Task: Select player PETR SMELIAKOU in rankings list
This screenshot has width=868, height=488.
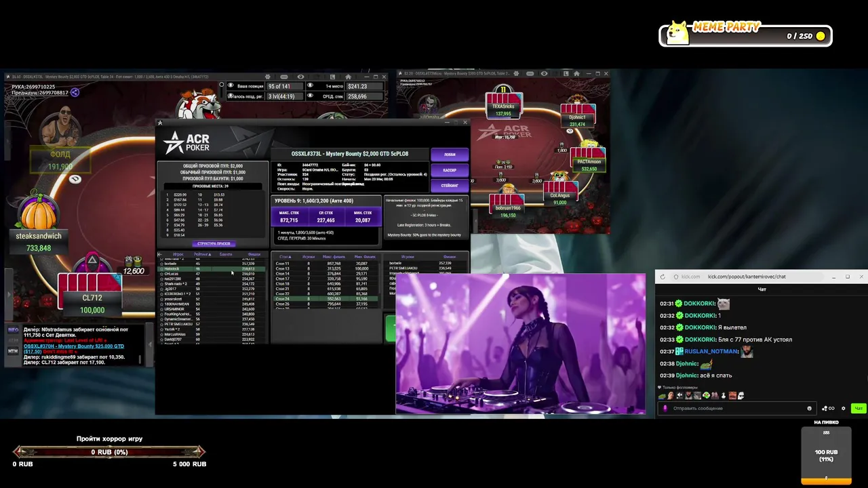Action: pyautogui.click(x=210, y=324)
